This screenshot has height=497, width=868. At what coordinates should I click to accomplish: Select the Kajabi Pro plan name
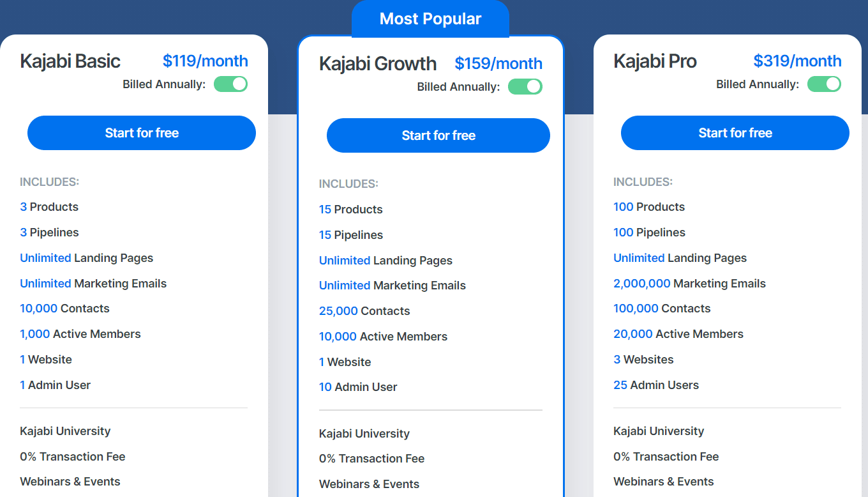tap(655, 61)
